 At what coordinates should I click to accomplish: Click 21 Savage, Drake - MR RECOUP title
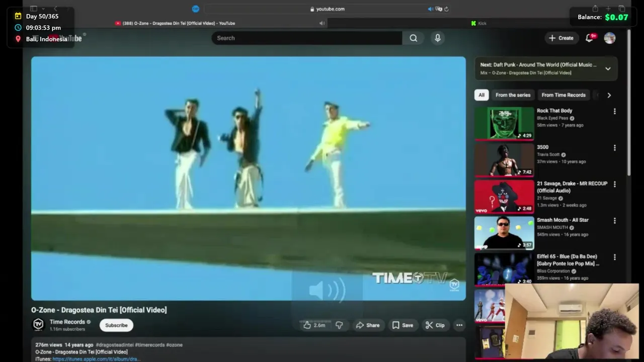pyautogui.click(x=572, y=187)
